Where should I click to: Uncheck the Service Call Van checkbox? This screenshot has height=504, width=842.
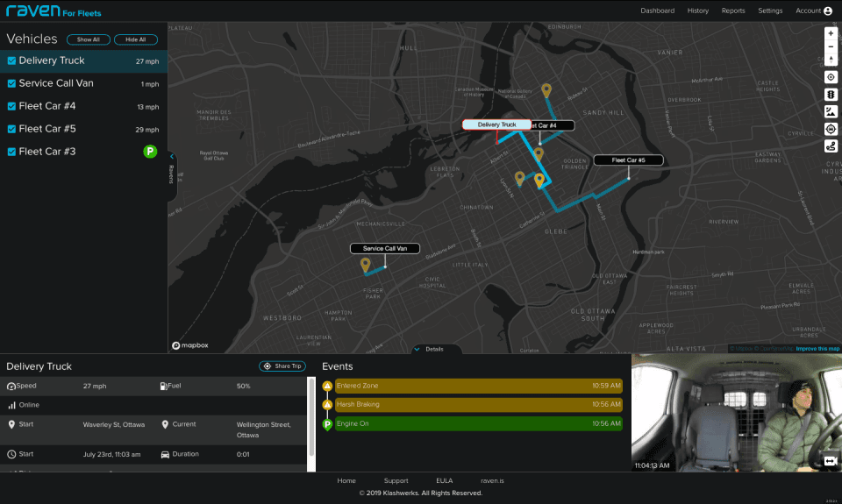coord(11,83)
